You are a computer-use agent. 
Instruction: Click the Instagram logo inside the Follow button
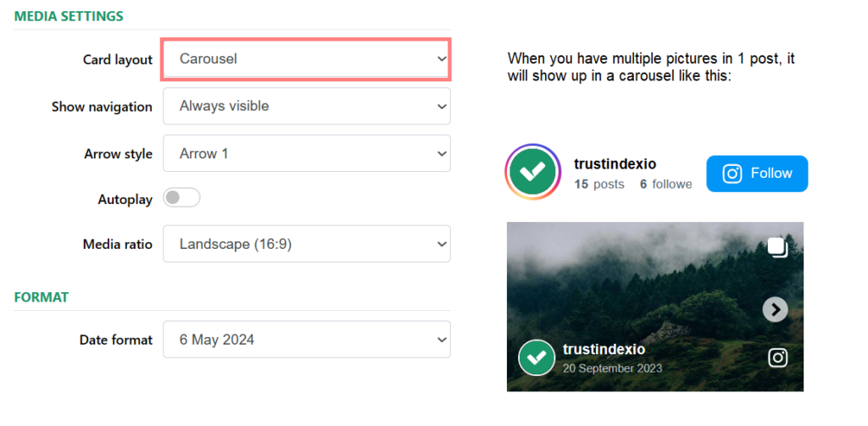tap(732, 174)
